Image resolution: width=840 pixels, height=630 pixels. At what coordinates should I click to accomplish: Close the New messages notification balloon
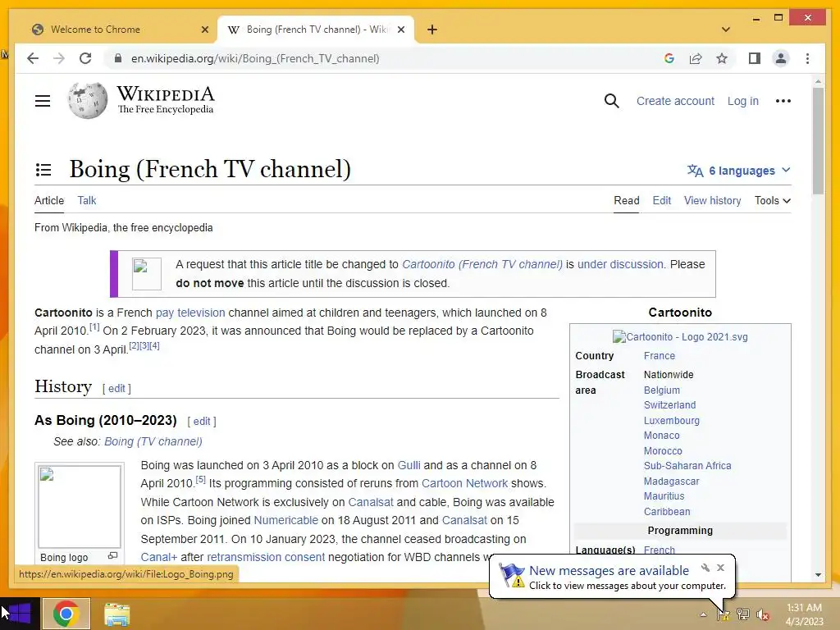pos(720,568)
